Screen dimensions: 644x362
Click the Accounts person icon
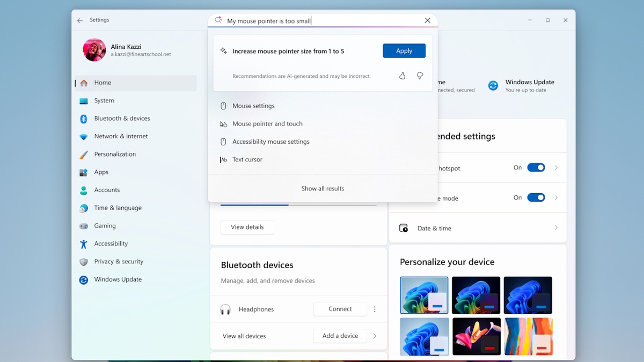(84, 190)
